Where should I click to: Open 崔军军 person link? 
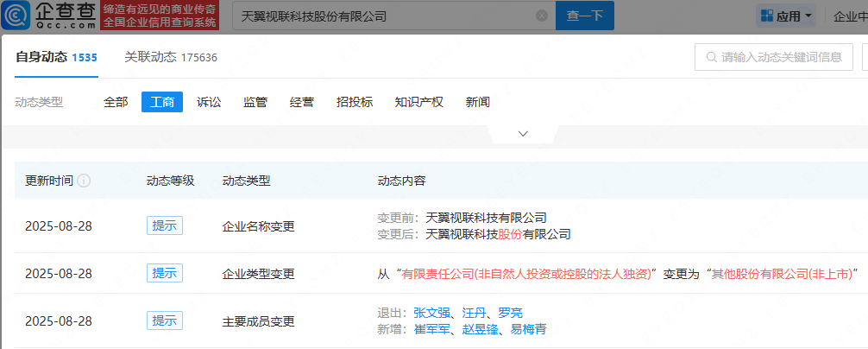click(431, 329)
